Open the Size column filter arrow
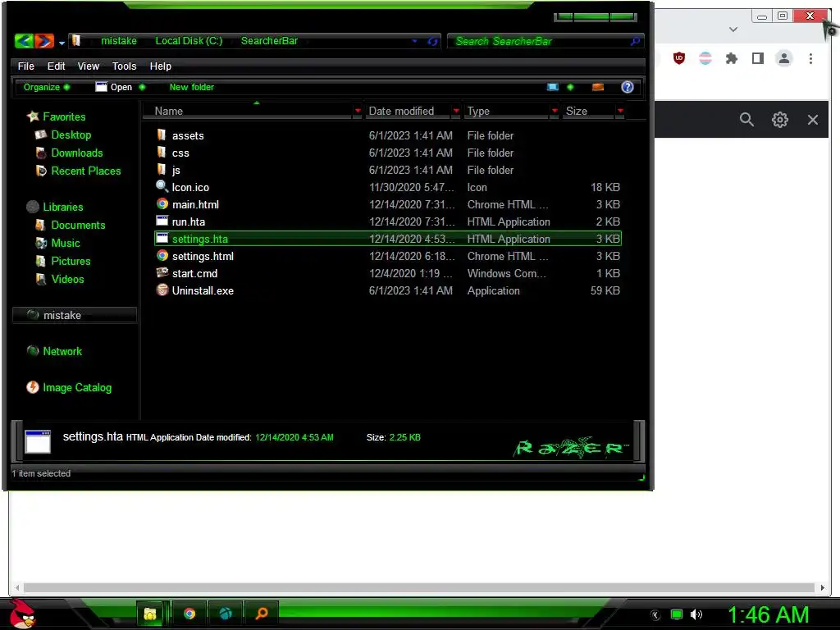The height and width of the screenshot is (630, 840). point(620,111)
